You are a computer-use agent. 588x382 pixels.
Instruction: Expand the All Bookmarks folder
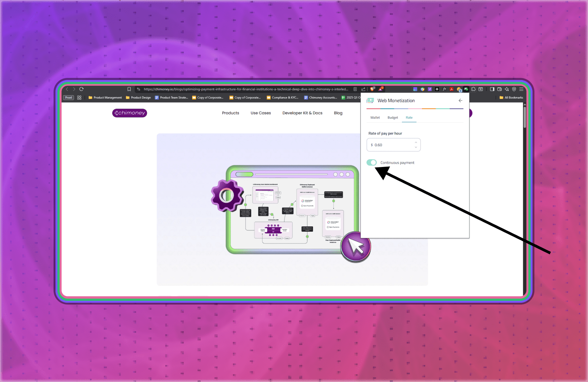pos(511,98)
